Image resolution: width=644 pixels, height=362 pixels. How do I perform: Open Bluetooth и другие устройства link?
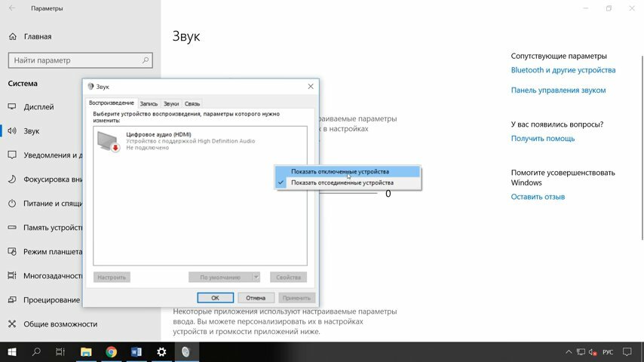tap(563, 70)
